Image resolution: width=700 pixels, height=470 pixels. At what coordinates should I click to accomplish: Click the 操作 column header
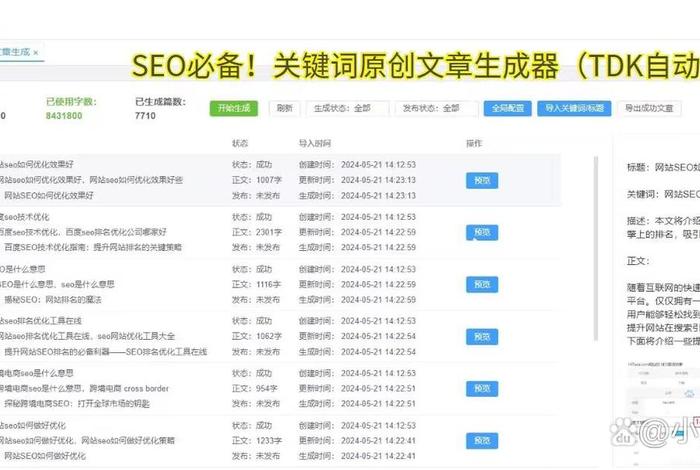click(x=474, y=143)
